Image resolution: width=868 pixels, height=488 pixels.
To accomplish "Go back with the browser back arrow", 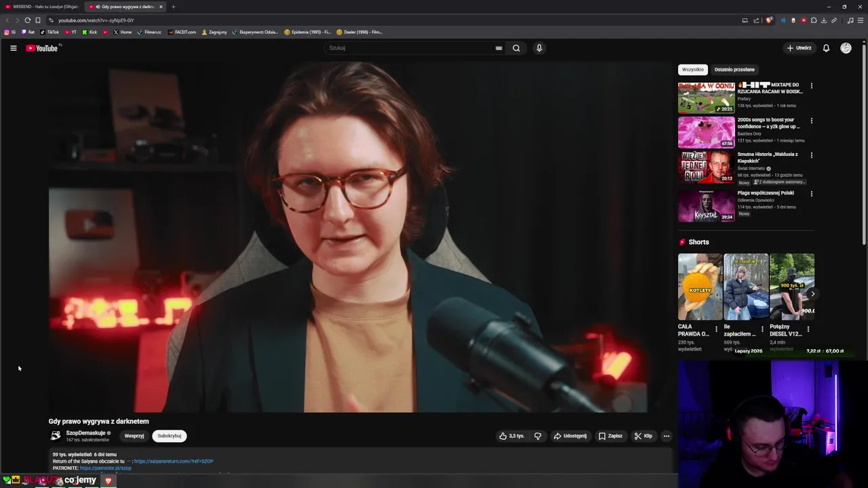I will 7,20.
